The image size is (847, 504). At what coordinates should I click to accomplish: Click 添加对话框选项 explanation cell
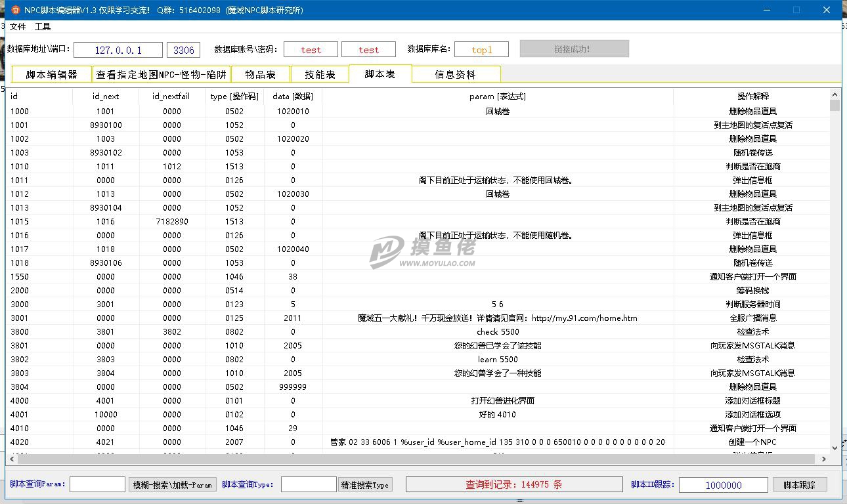(752, 415)
